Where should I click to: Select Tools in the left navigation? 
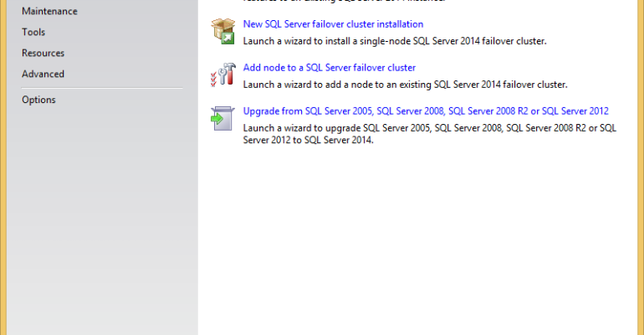[x=33, y=32]
